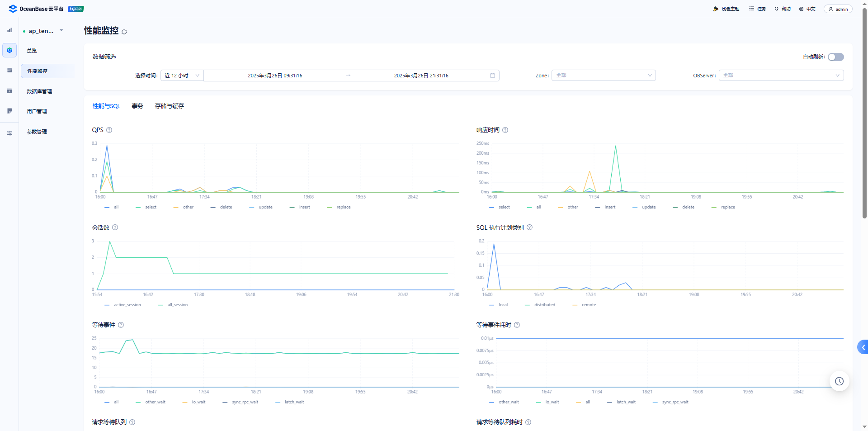Toggle all_session series in 会话数 legend

pyautogui.click(x=173, y=305)
